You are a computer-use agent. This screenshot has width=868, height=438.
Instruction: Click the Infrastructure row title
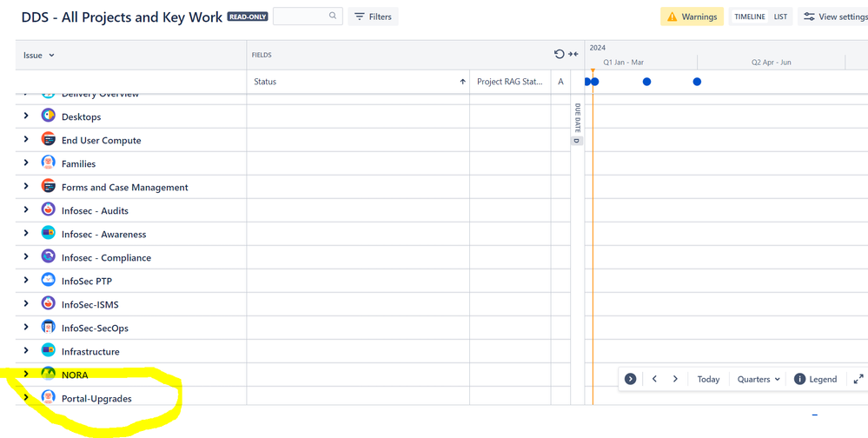click(90, 352)
